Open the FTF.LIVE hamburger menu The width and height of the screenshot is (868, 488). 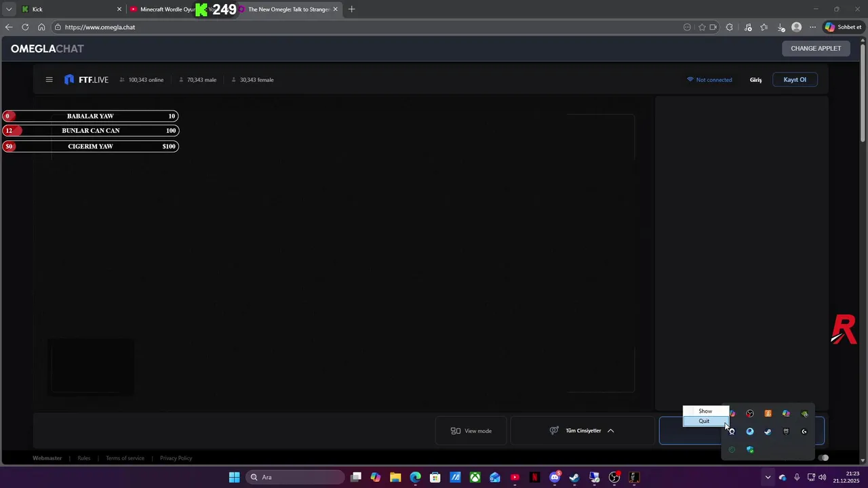click(49, 80)
